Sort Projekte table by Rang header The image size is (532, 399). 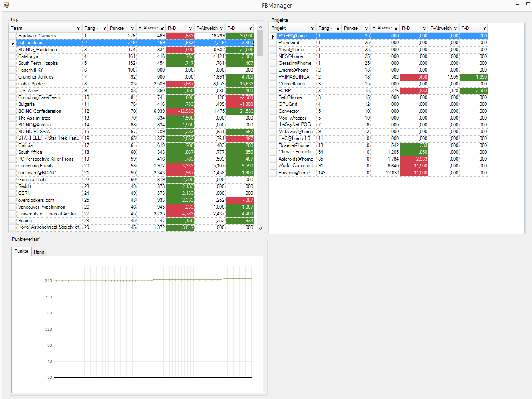(x=324, y=28)
